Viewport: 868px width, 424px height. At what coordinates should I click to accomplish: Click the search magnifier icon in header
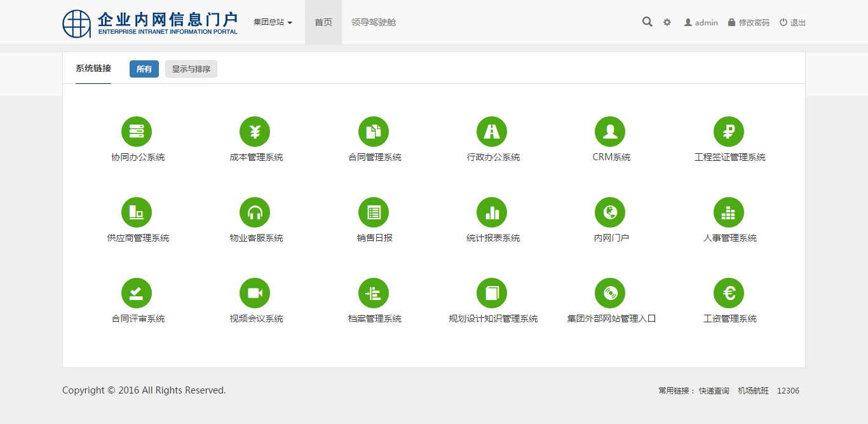click(647, 22)
